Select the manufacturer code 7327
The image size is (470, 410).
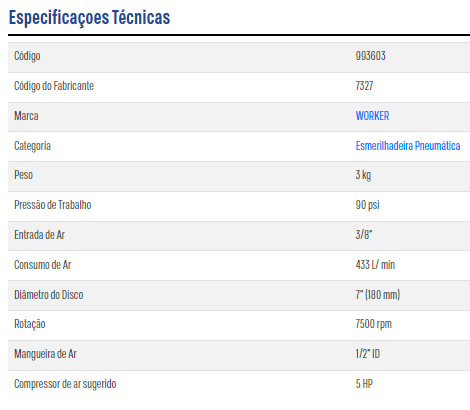(364, 86)
